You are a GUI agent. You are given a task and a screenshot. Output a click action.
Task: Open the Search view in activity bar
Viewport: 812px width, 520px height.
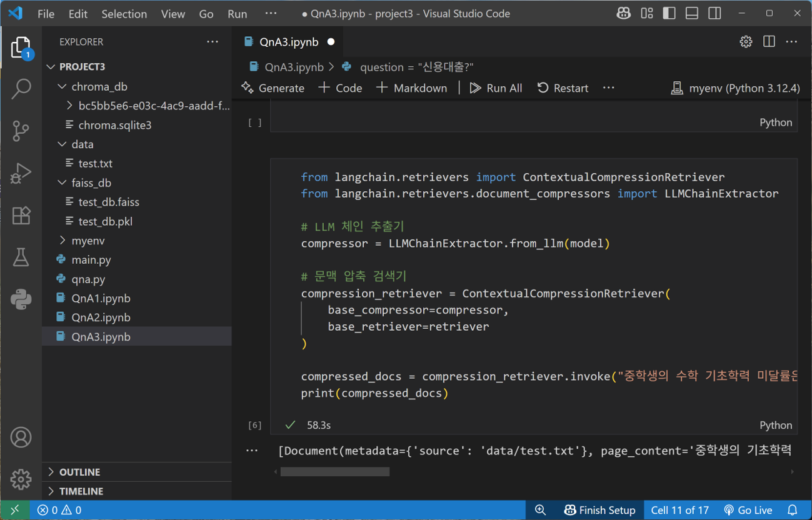(21, 89)
